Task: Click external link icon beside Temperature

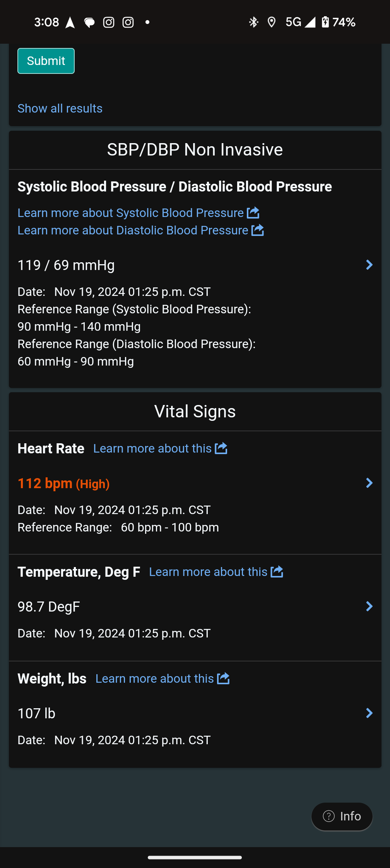Action: [277, 572]
